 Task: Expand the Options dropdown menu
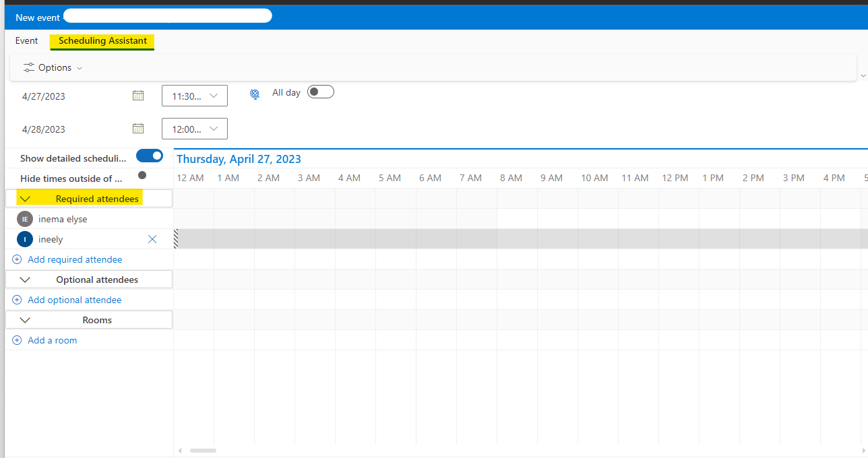click(x=80, y=68)
